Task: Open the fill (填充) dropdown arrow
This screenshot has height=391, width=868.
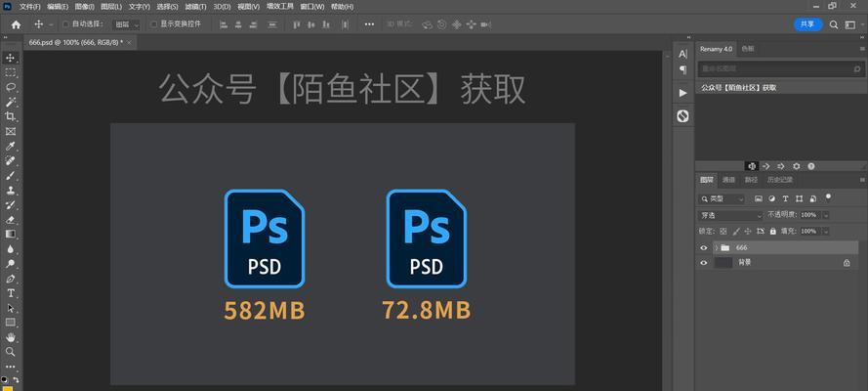Action: [826, 231]
